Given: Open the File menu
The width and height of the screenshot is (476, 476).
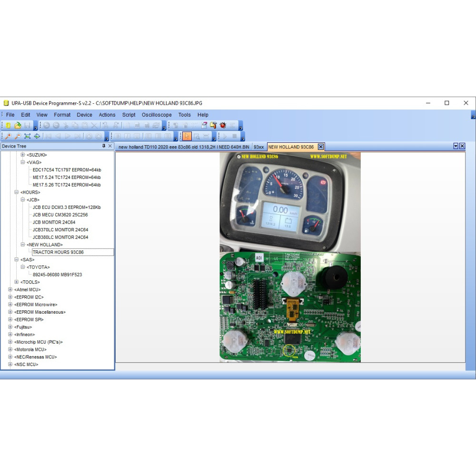Looking at the screenshot, I should pos(10,115).
